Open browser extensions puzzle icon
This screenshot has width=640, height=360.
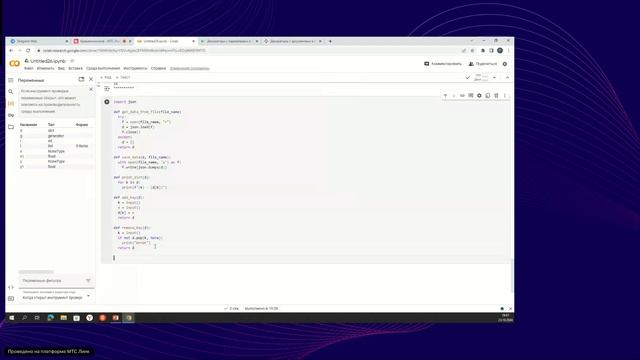[x=483, y=51]
